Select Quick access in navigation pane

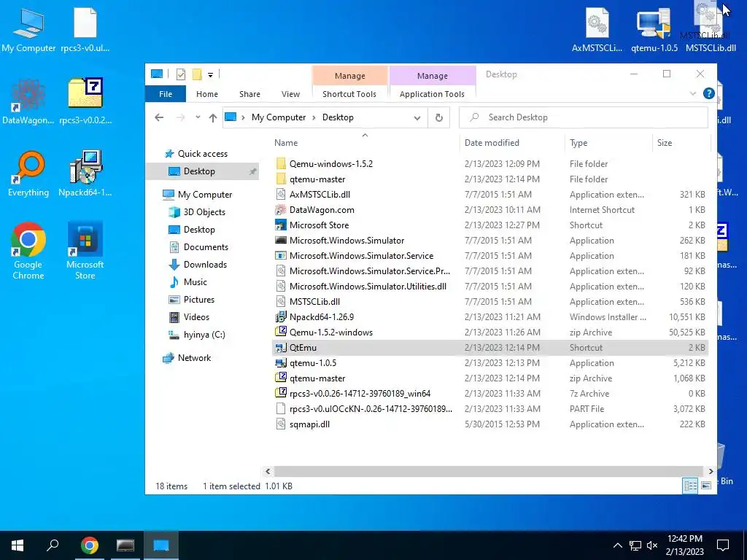(203, 154)
